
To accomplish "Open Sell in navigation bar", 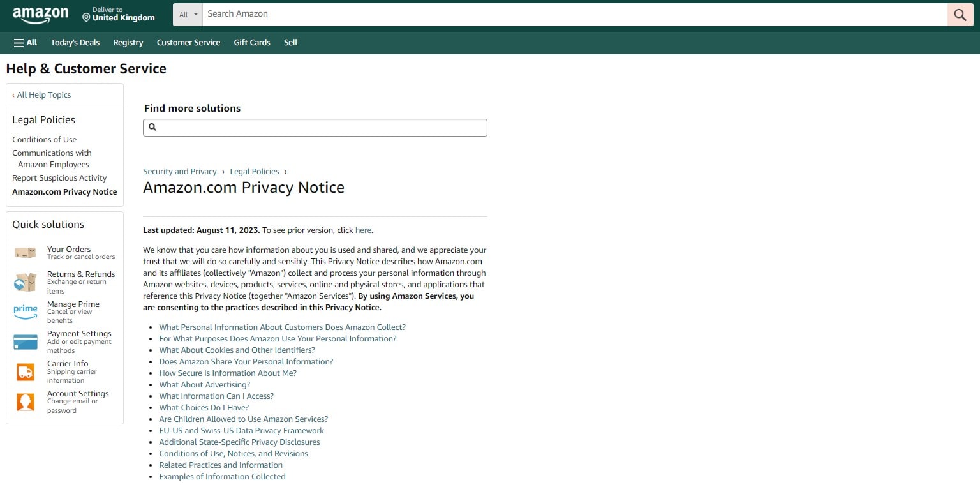I will tap(290, 43).
